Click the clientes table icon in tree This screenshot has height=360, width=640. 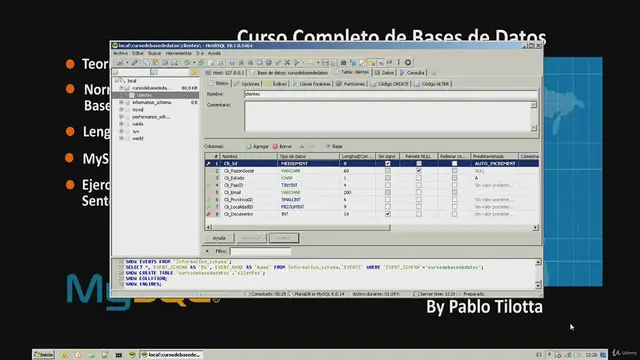pos(132,95)
